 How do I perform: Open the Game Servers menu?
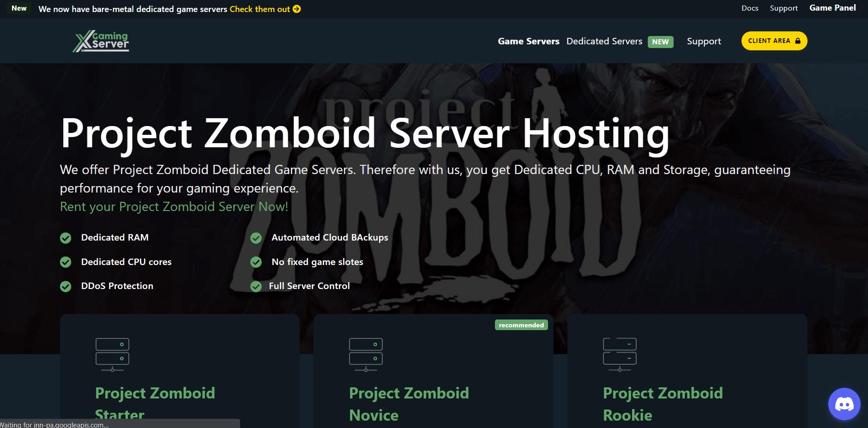[x=528, y=41]
